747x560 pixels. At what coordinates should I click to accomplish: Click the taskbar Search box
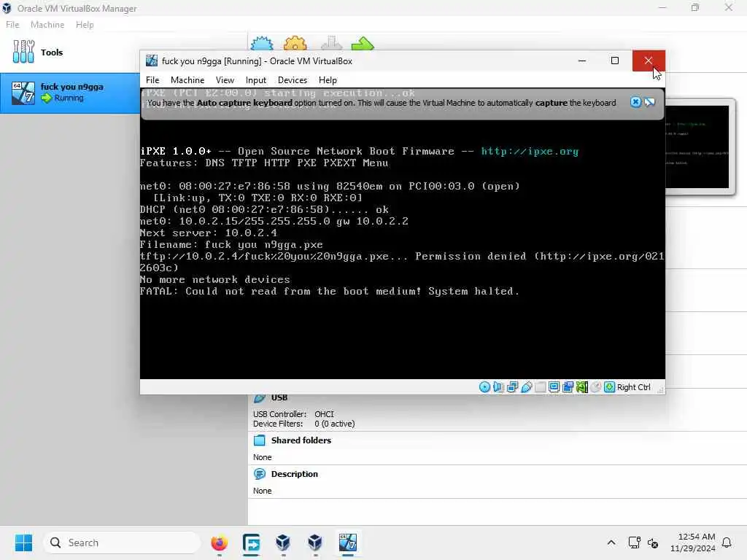coord(122,542)
